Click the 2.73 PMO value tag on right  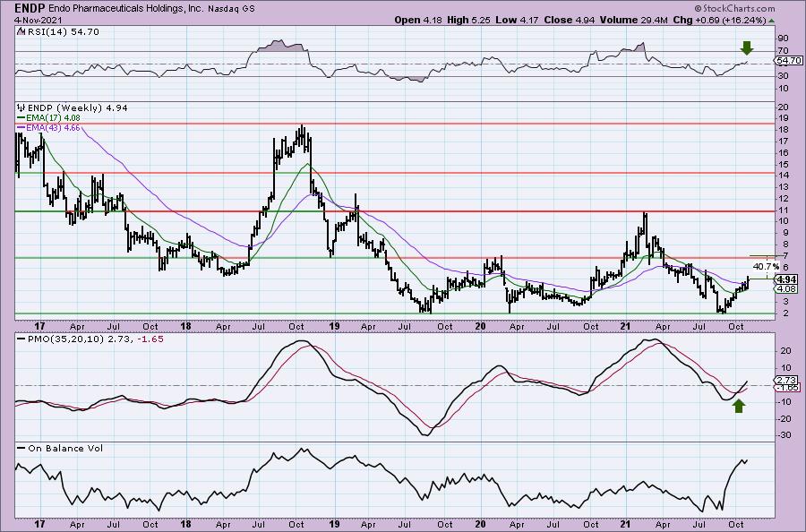point(787,380)
